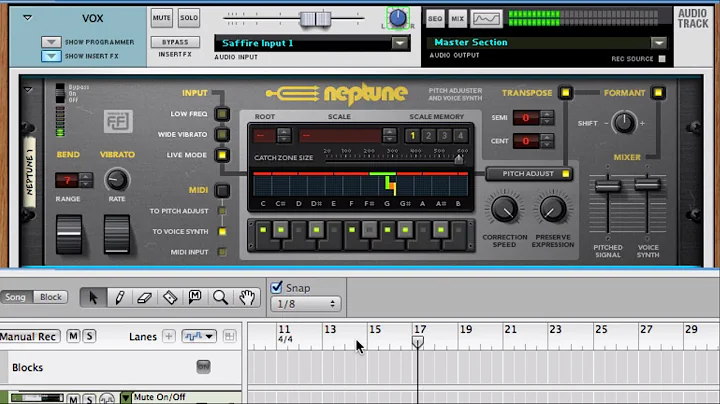
Task: Click the Vibrato Rate knob
Action: (116, 180)
